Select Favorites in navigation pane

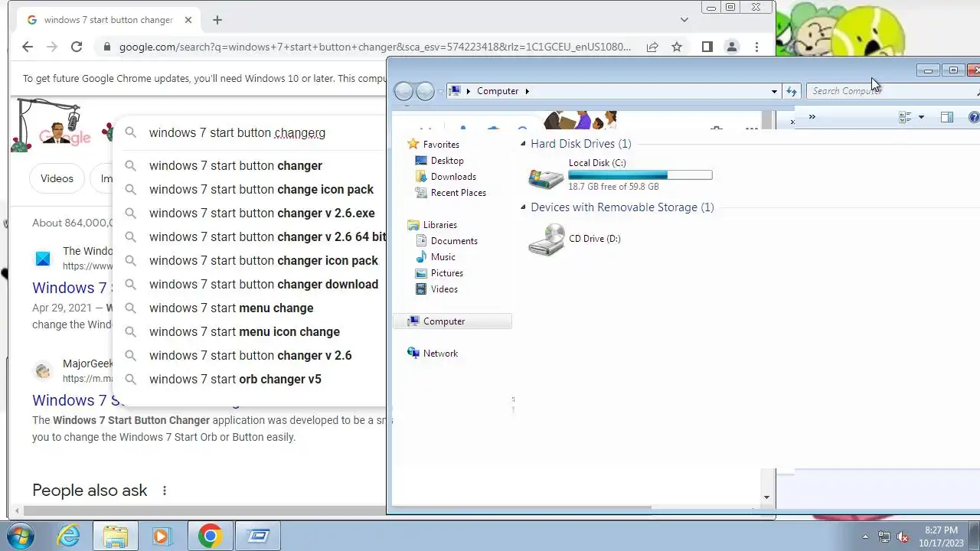point(441,144)
